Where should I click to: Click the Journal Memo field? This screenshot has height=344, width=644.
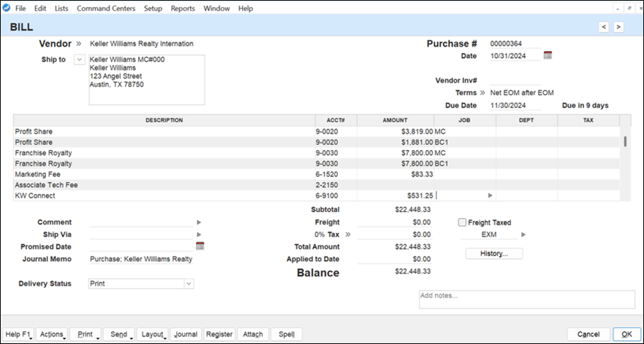click(141, 259)
